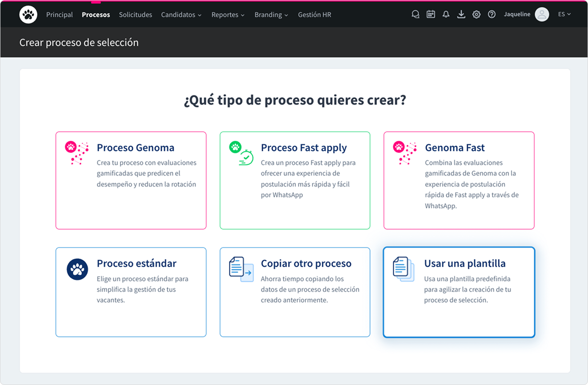Open the Branding dropdown menu
Image resolution: width=588 pixels, height=385 pixels.
[x=271, y=15]
